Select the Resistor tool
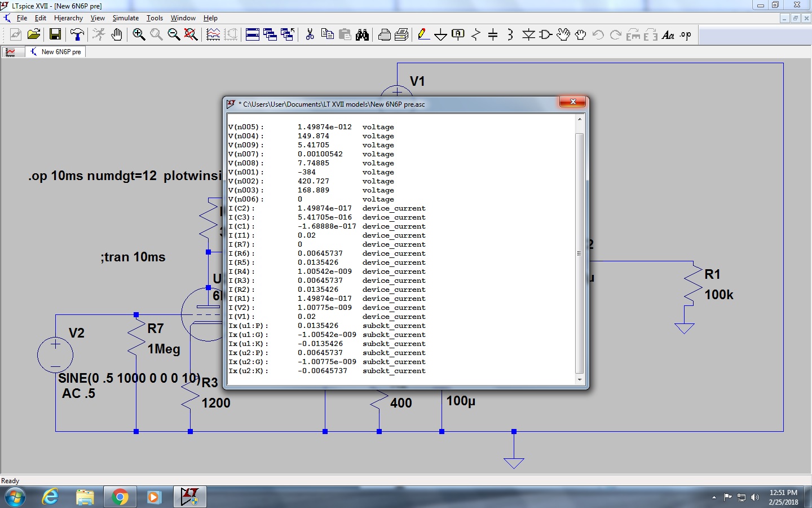Viewport: 812px width, 508px height. point(476,35)
